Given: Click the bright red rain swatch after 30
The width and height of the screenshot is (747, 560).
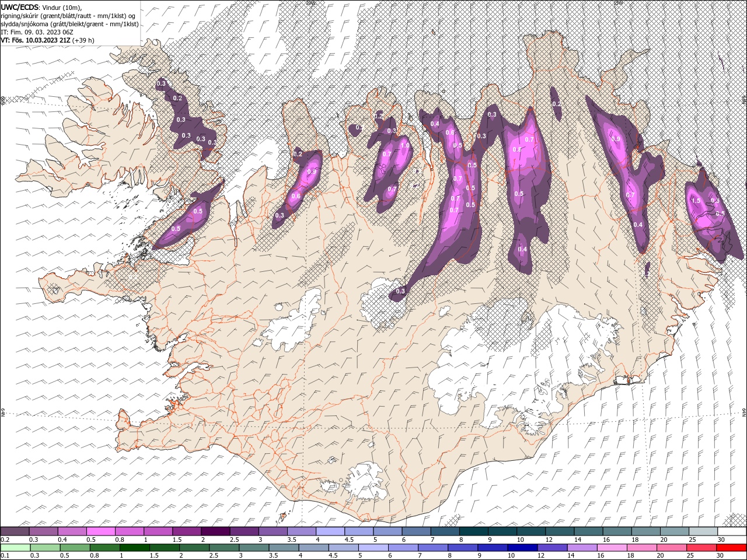Looking at the screenshot, I should 732,548.
